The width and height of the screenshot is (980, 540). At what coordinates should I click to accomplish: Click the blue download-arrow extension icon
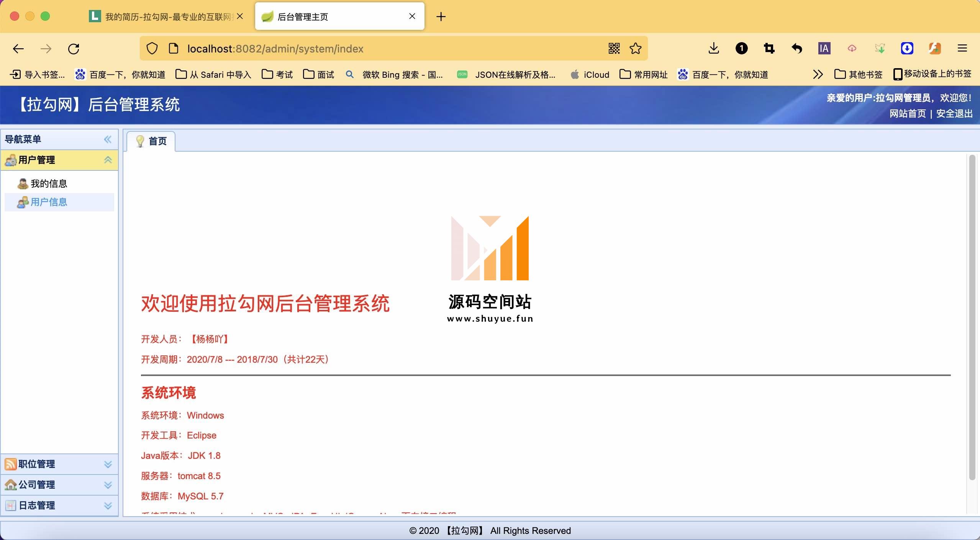coord(907,48)
